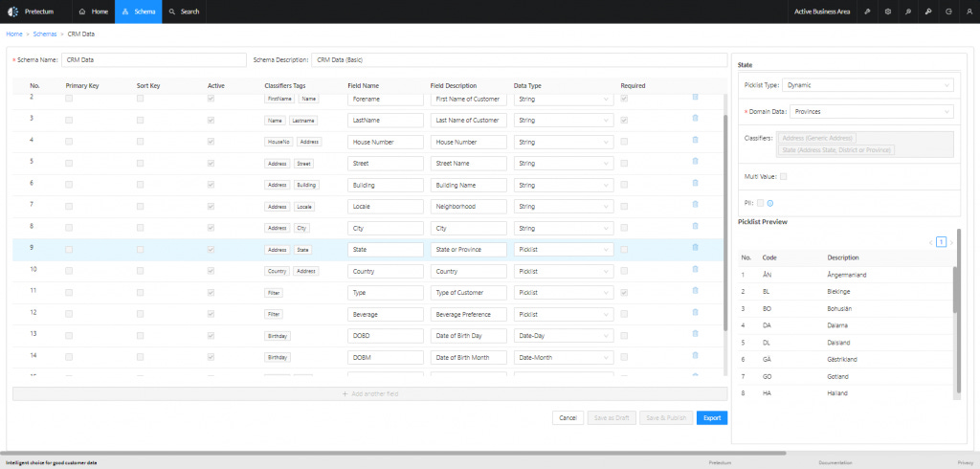The image size is (980, 469).
Task: Open the user profile icon
Action: pyautogui.click(x=969, y=11)
